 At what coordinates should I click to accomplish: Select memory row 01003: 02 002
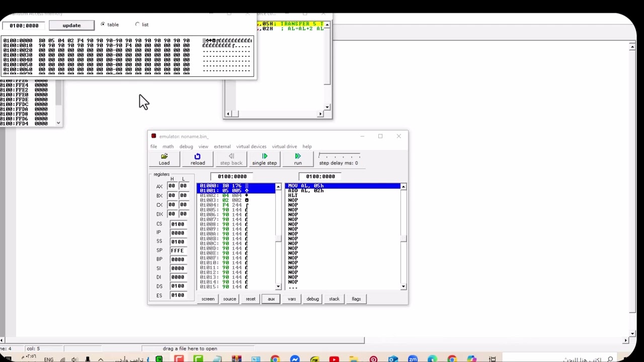point(236,200)
